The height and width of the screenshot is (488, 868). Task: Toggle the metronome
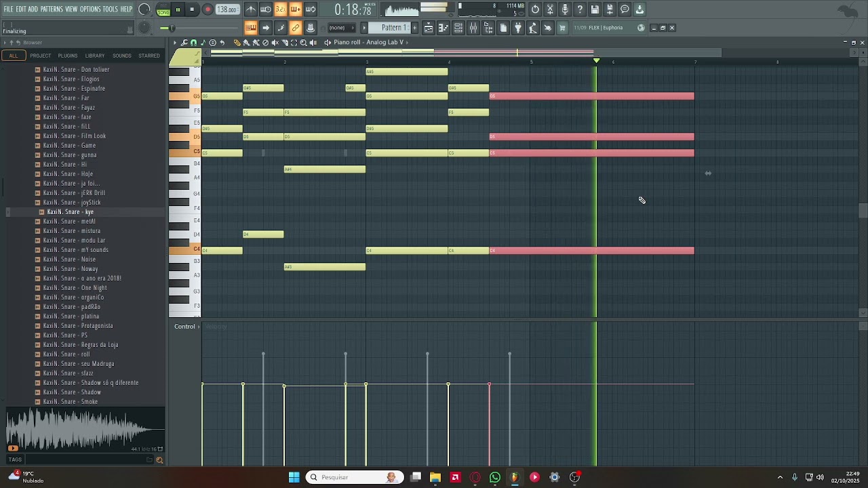(x=251, y=9)
